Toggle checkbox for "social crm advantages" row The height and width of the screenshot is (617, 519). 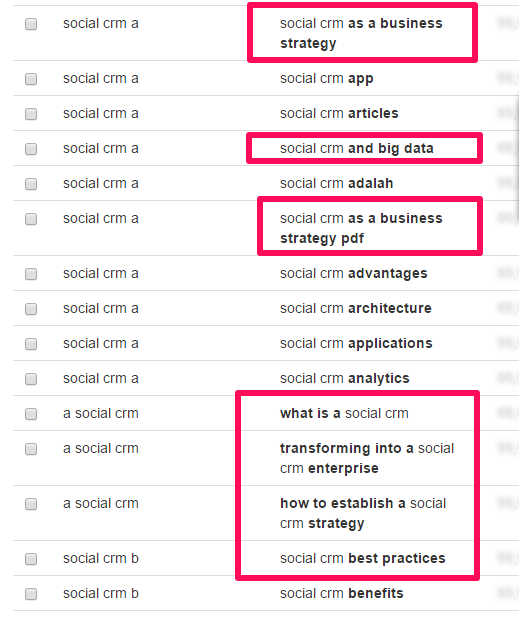click(31, 274)
